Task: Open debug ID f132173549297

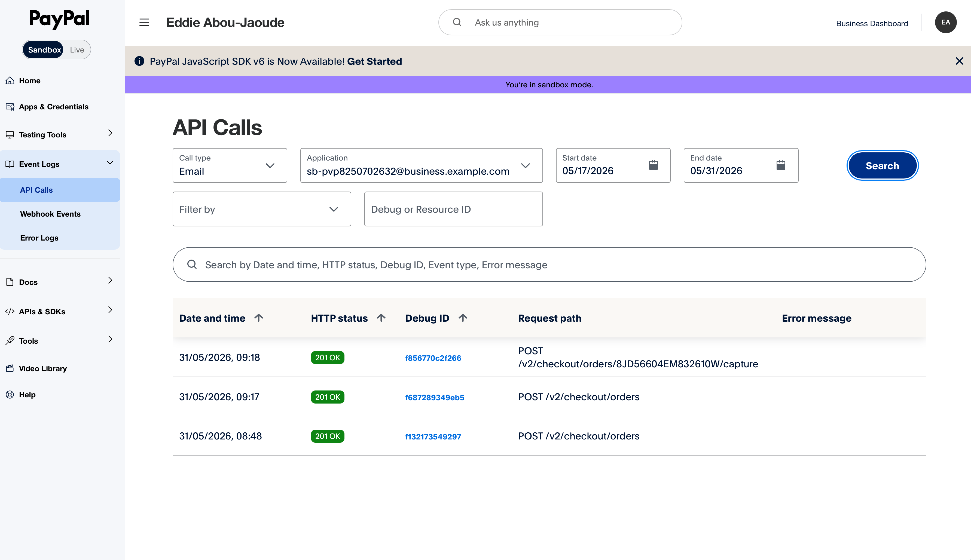Action: [433, 436]
